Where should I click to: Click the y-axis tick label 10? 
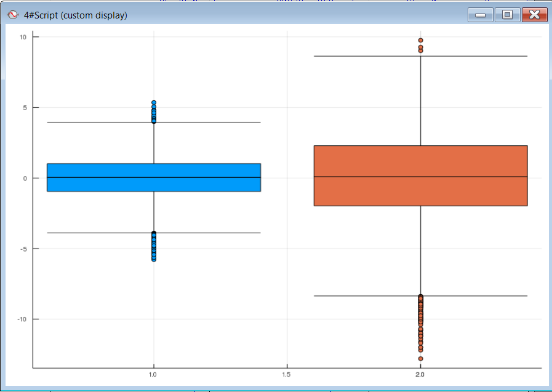pos(22,37)
